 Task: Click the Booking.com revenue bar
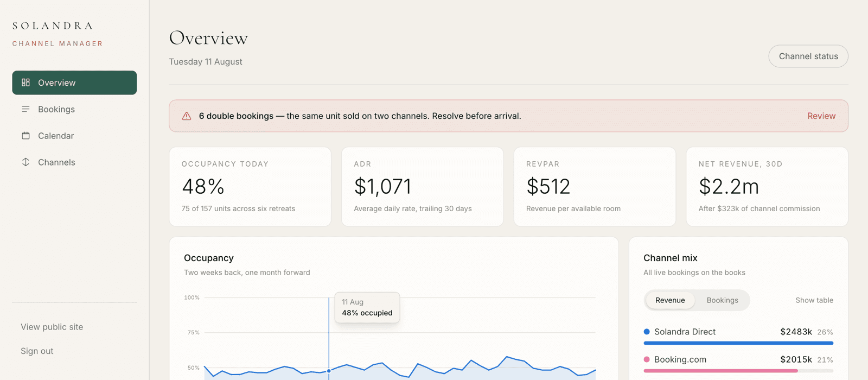click(x=720, y=371)
